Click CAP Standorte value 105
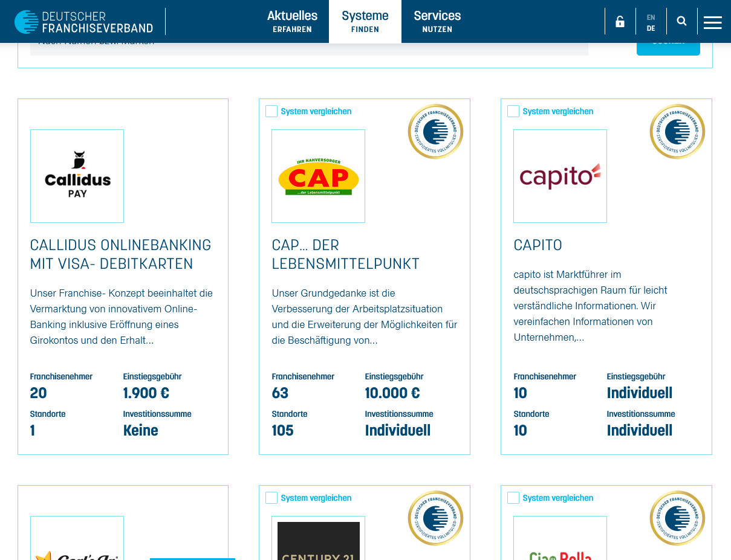The image size is (731, 560). (282, 431)
